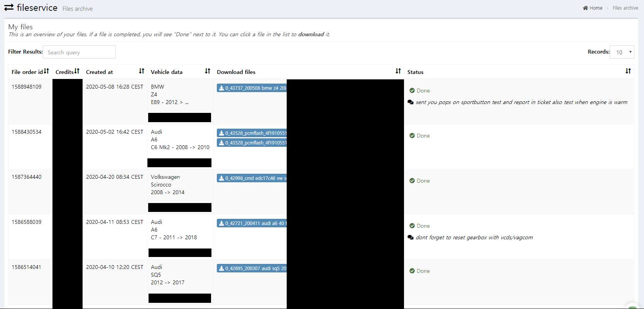Focus the Search query filter field
This screenshot has height=309, width=644.
click(79, 52)
